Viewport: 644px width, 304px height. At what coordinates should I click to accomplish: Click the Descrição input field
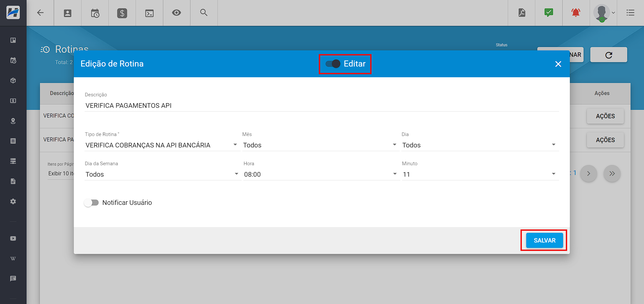pos(321,105)
